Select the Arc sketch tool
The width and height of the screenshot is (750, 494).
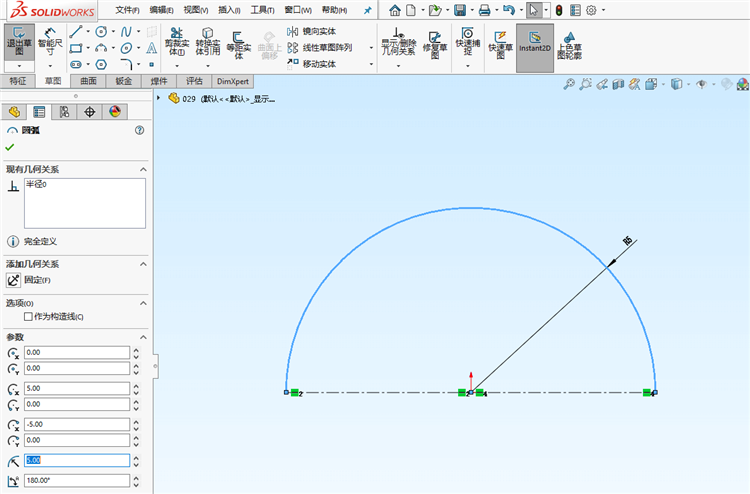pos(101,48)
